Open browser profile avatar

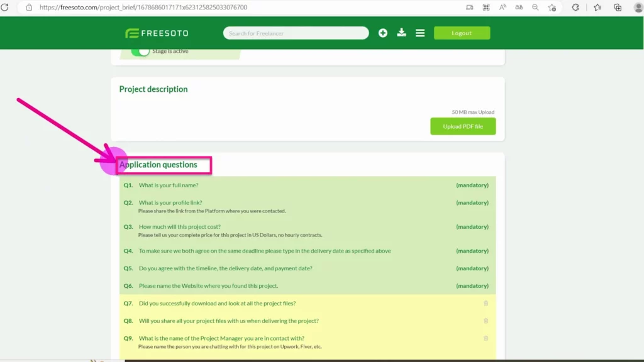pyautogui.click(x=638, y=7)
